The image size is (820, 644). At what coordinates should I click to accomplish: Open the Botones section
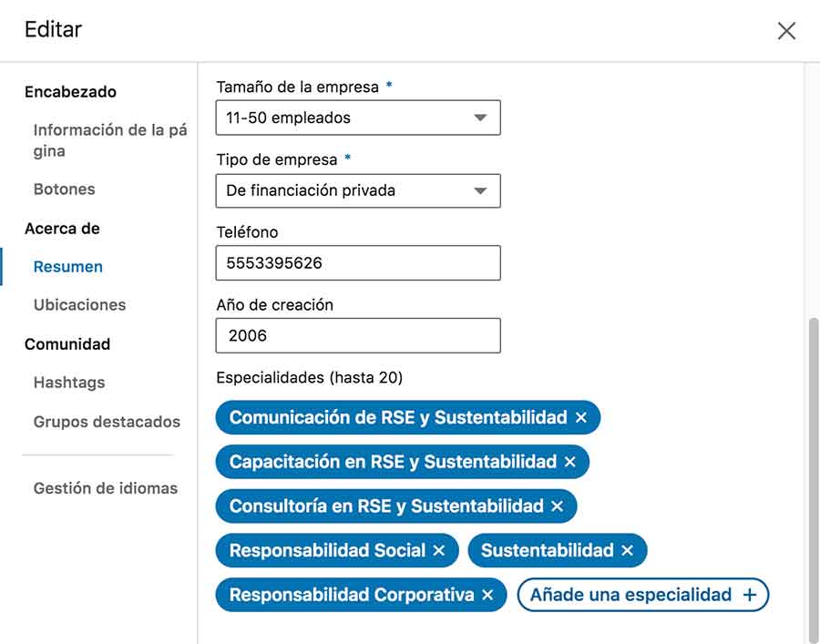tap(64, 189)
